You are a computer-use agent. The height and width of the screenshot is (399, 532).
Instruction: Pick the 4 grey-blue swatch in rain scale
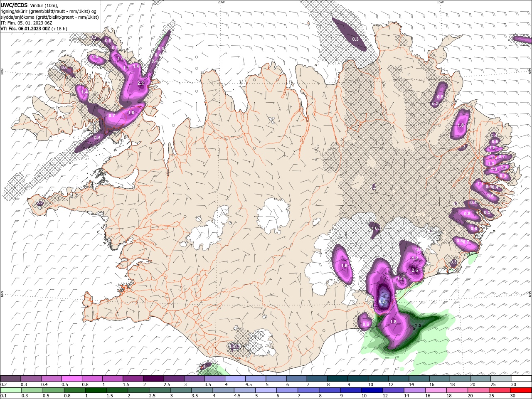pyautogui.click(x=223, y=390)
